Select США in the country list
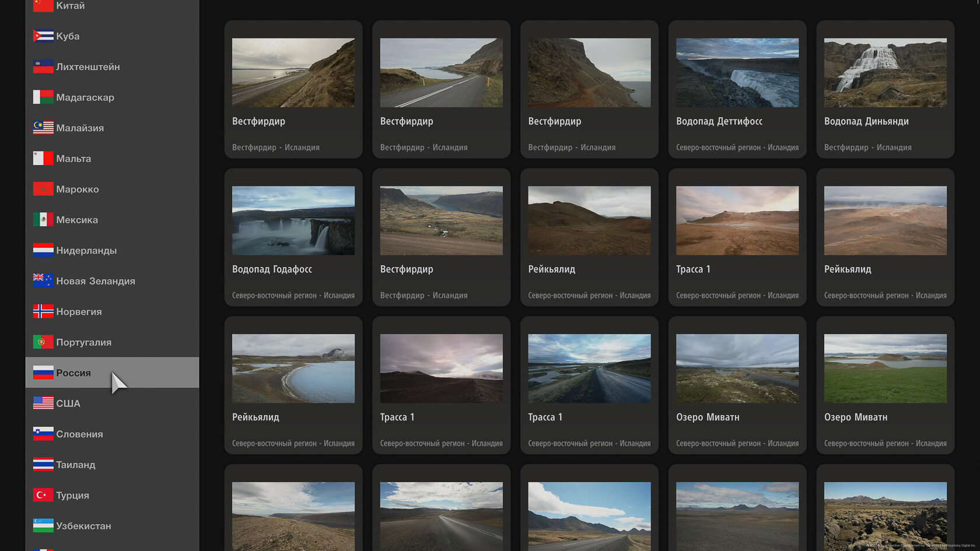The width and height of the screenshot is (980, 551). coord(112,403)
